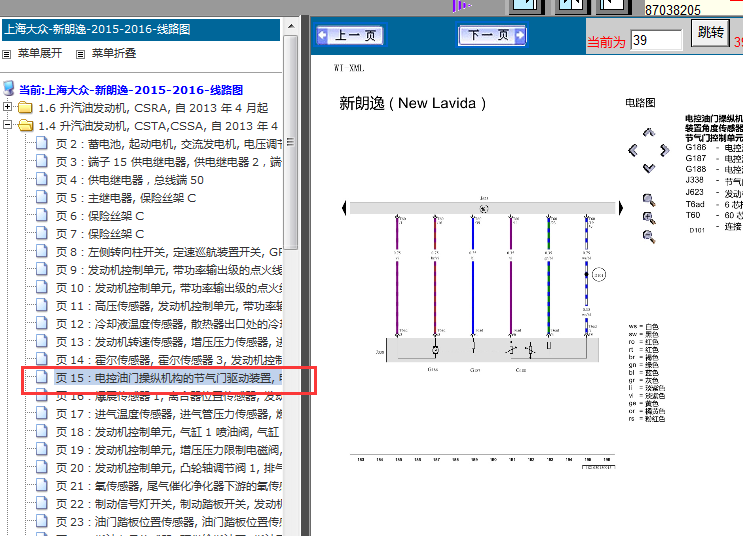Click the black left triangle beside the diagram
The width and height of the screenshot is (743, 536).
(x=344, y=208)
